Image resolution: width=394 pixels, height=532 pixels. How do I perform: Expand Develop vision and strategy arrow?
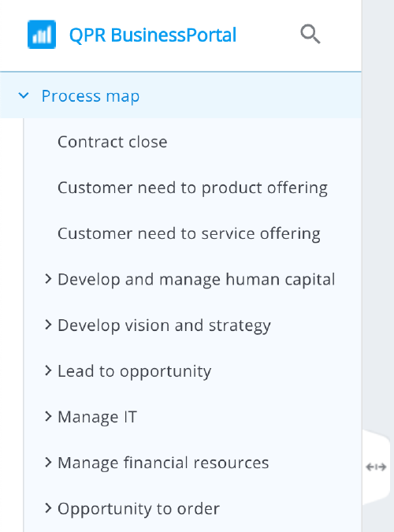coord(48,325)
